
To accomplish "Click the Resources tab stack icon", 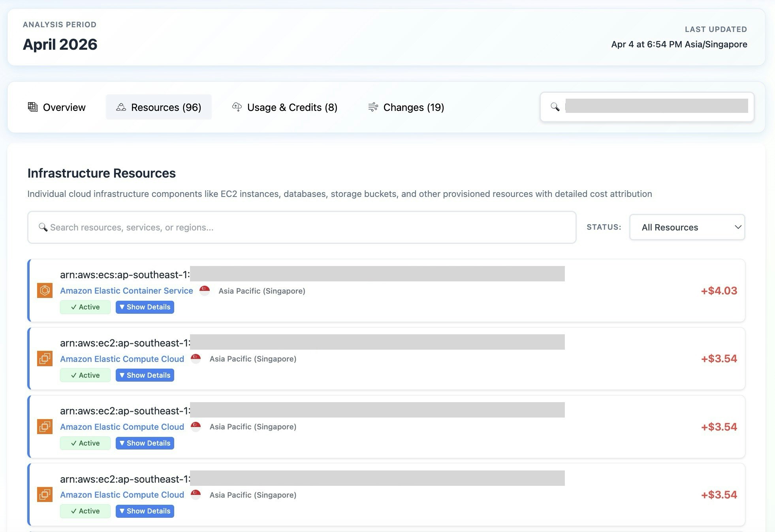I will pos(121,107).
